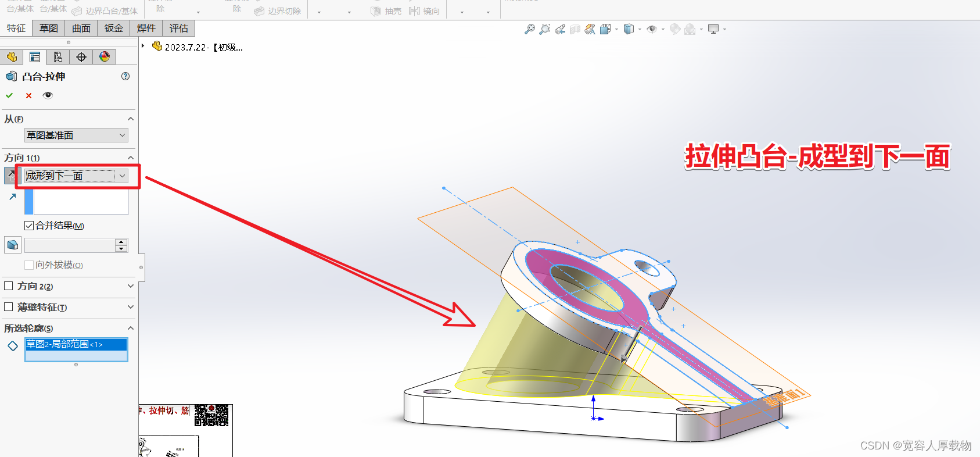Switch to the 焊件 tab

coord(146,28)
